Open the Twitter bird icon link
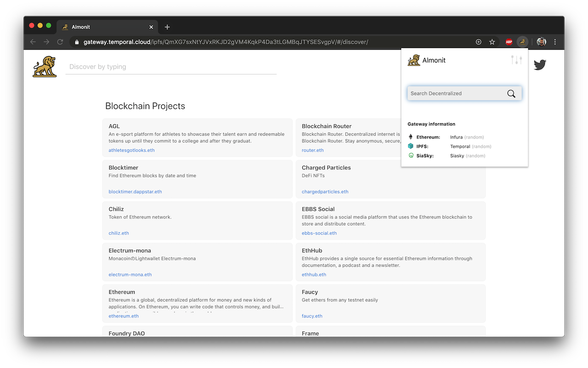Viewport: 588px width, 368px height. [540, 65]
